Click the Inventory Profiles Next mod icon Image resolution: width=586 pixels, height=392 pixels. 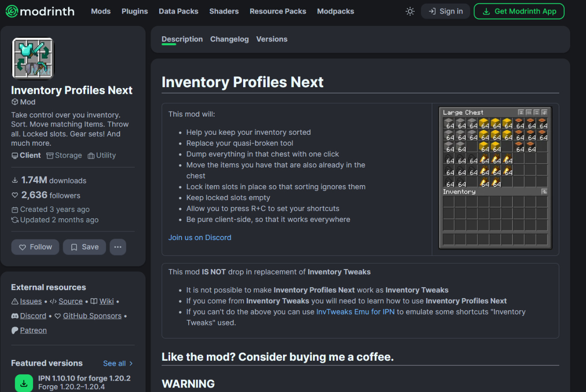click(33, 59)
